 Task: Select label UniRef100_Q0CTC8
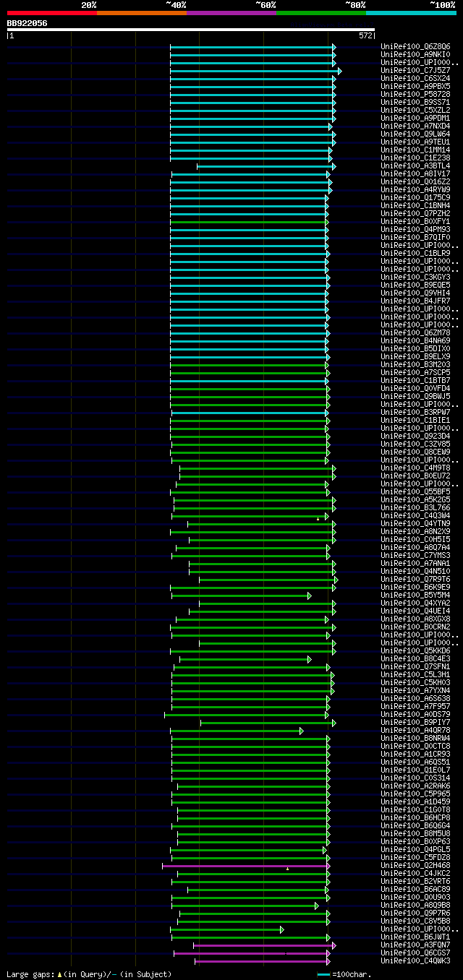pos(415,747)
